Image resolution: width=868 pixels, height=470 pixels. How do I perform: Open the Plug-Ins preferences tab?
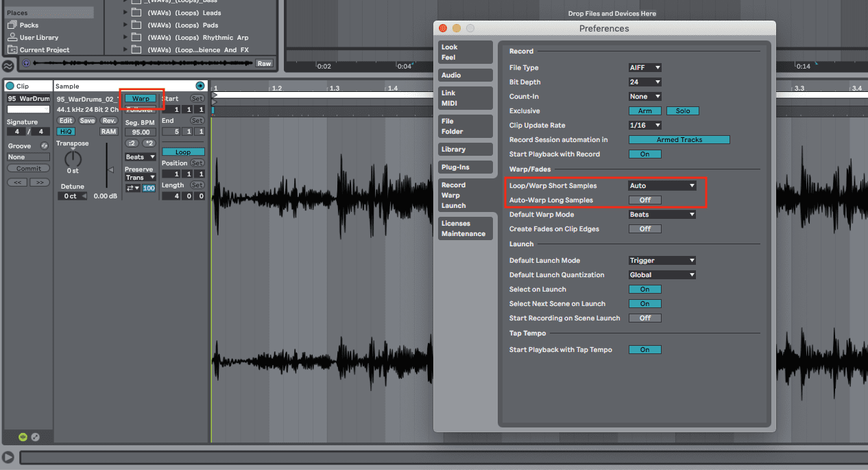tap(466, 167)
